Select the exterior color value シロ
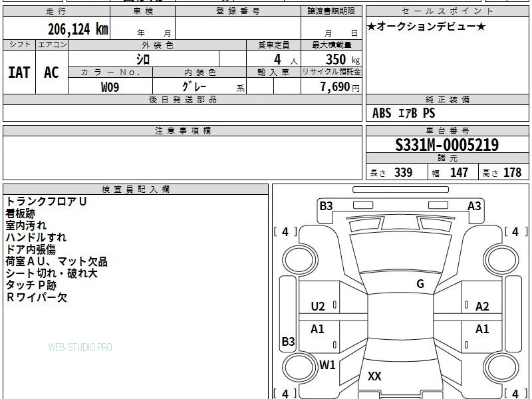This screenshot has height=399, width=532. [143, 60]
